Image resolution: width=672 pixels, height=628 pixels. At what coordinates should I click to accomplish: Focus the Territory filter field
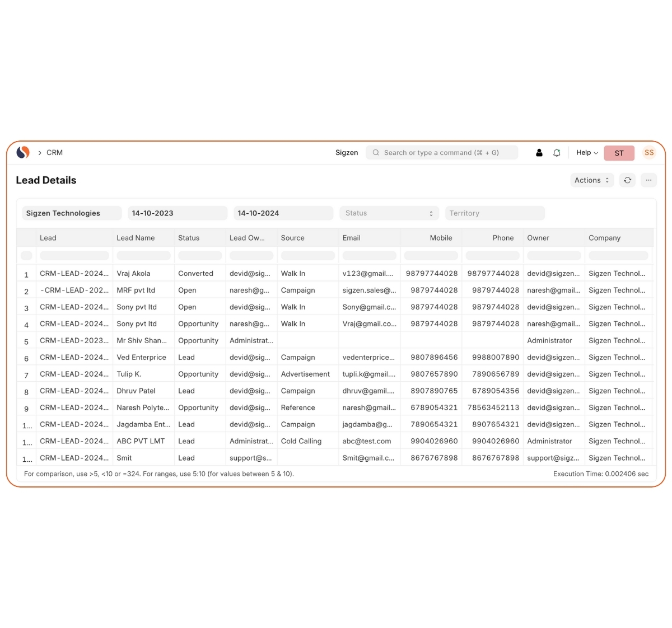point(494,213)
